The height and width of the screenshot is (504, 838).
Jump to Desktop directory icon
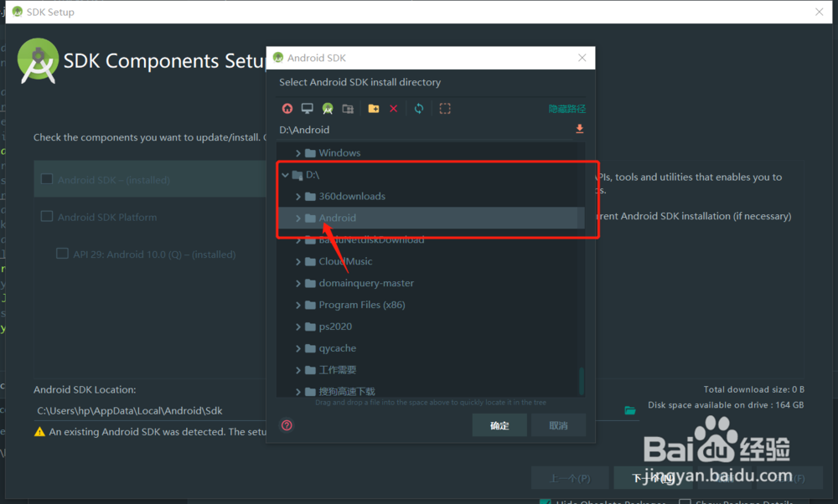pyautogui.click(x=307, y=108)
